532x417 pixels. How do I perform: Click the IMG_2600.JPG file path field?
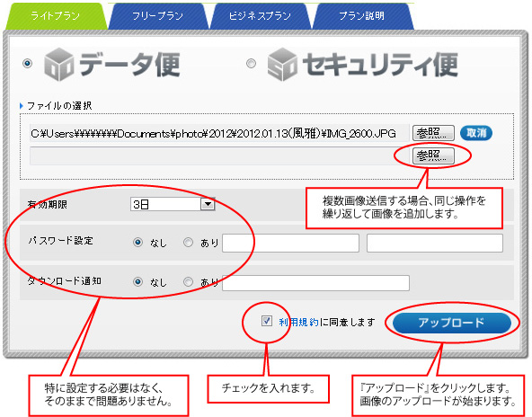point(219,133)
